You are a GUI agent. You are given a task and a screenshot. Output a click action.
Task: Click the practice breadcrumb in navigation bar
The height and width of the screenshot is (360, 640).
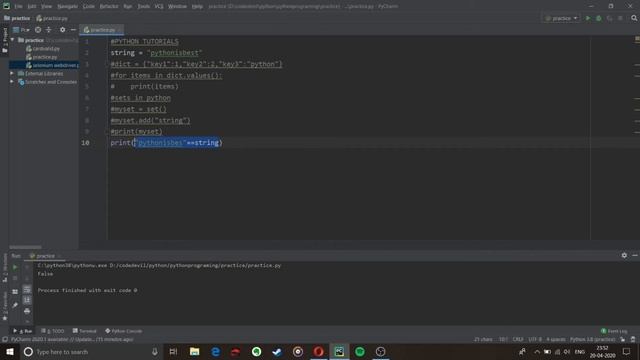click(17, 18)
